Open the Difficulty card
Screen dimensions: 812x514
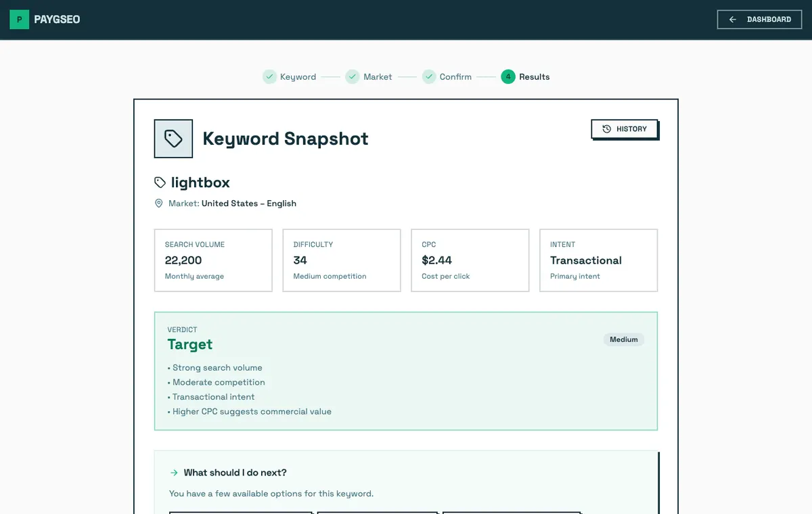[x=342, y=260]
